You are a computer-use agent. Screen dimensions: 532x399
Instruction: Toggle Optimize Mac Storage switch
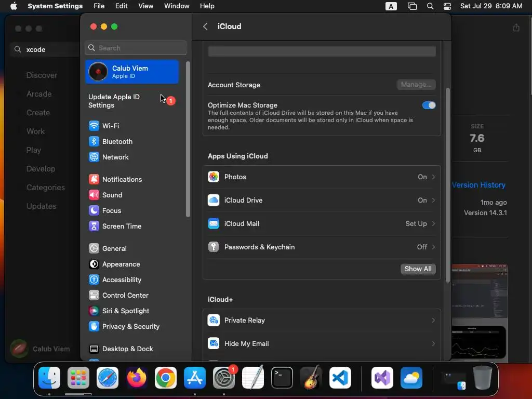(x=429, y=105)
